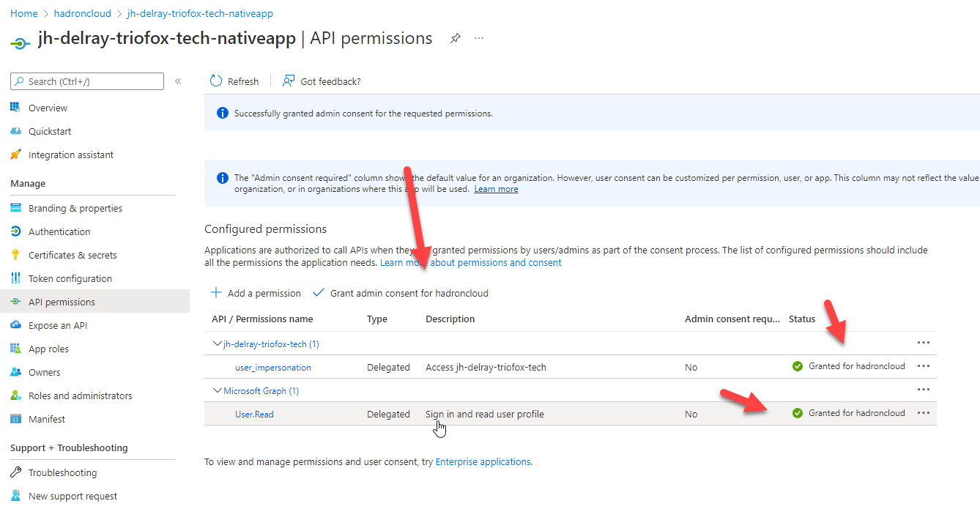
Task: Click the Got feedback person icon
Action: [x=289, y=81]
